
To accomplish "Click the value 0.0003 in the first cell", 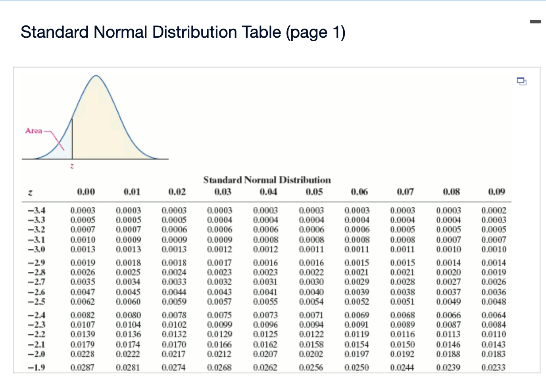I will (x=83, y=210).
